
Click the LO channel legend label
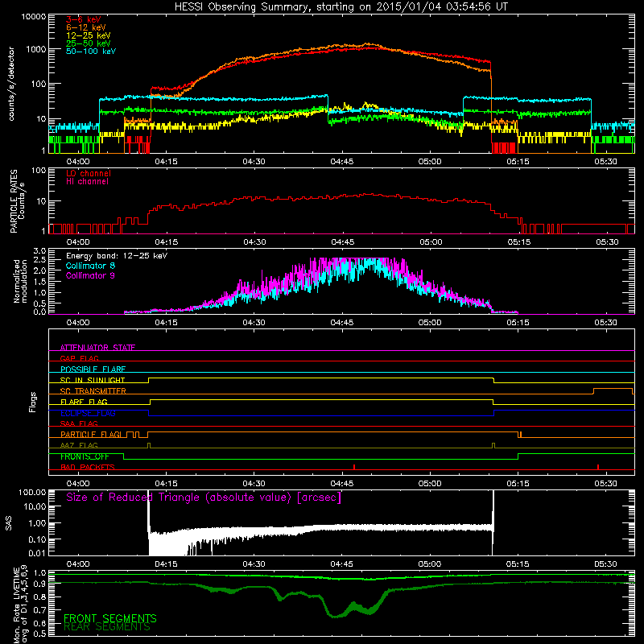[89, 173]
